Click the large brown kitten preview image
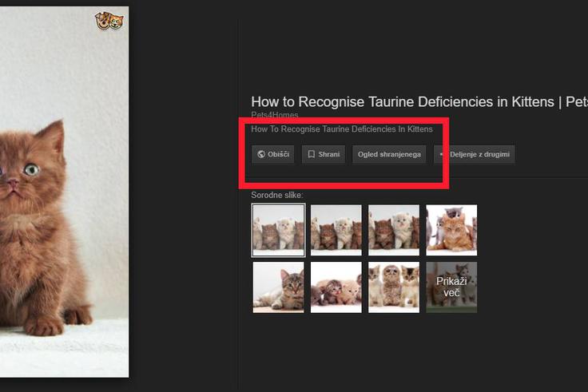This screenshot has width=588, height=392. (64, 192)
